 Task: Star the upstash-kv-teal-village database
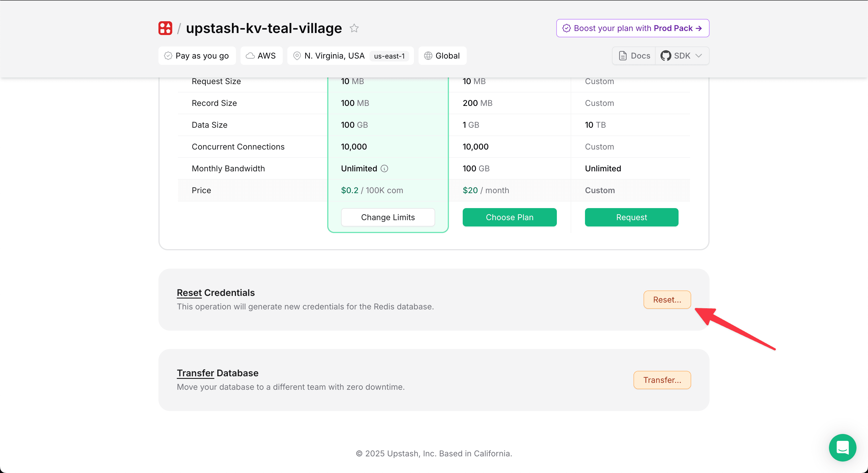(x=354, y=28)
